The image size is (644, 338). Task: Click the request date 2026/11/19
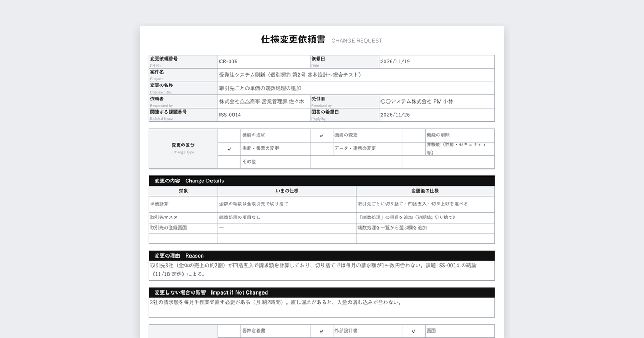pos(437,62)
